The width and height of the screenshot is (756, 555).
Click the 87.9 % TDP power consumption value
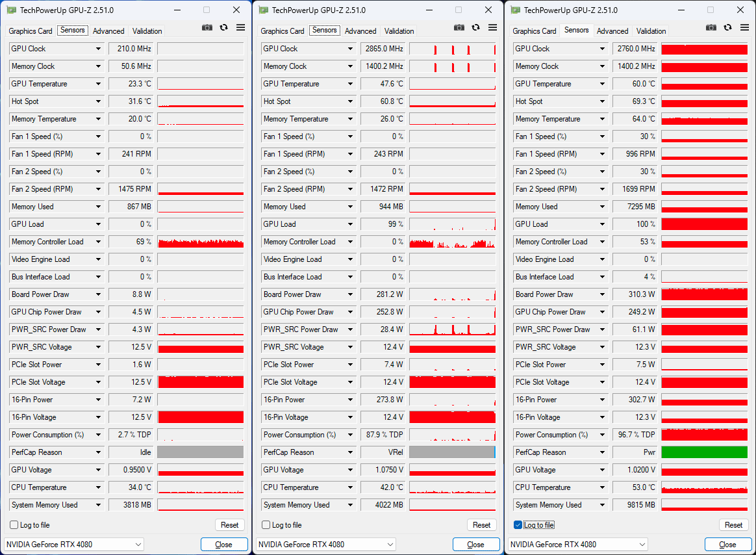coord(383,435)
